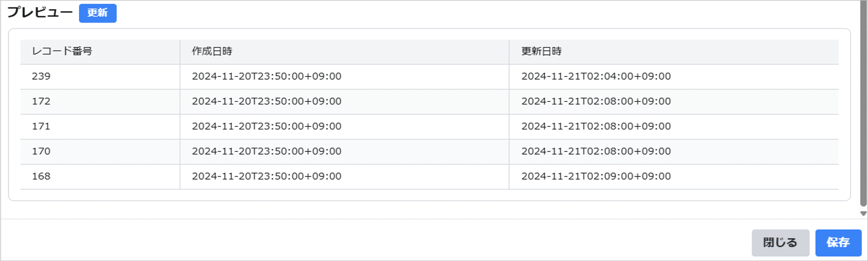Click update time 02:04:00 in row 239
This screenshot has width=868, height=261.
(596, 76)
